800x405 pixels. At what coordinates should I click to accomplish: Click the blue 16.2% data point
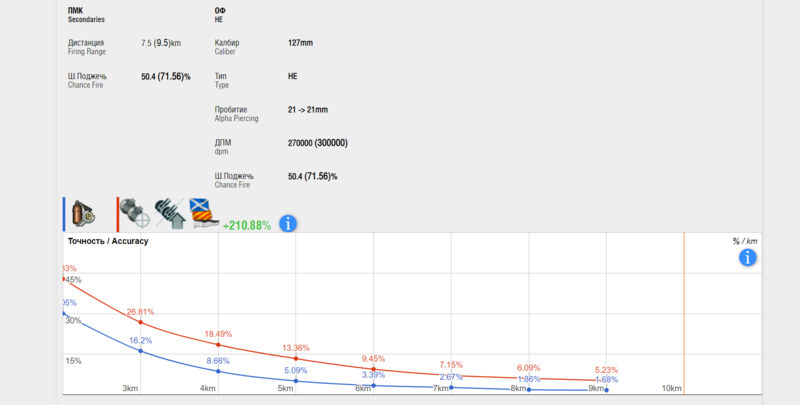coord(141,351)
